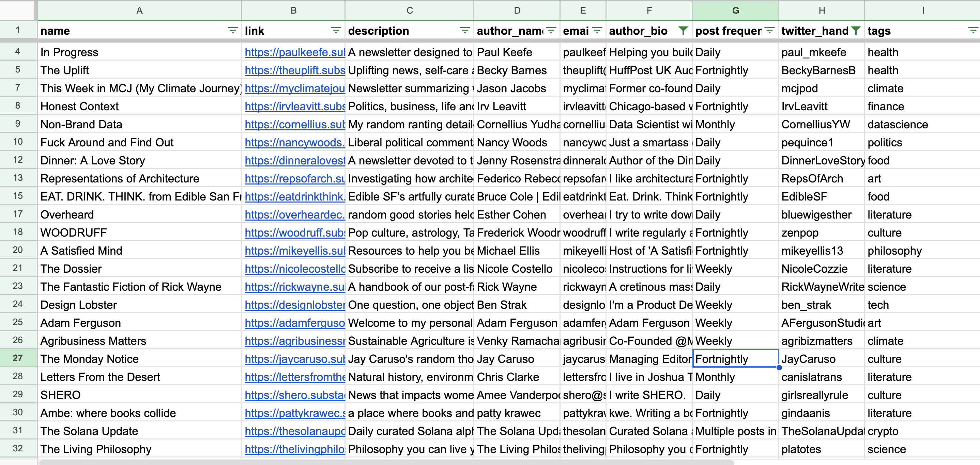Open myclimatejourney link
Viewport: 980px width, 465px height.
[x=294, y=88]
